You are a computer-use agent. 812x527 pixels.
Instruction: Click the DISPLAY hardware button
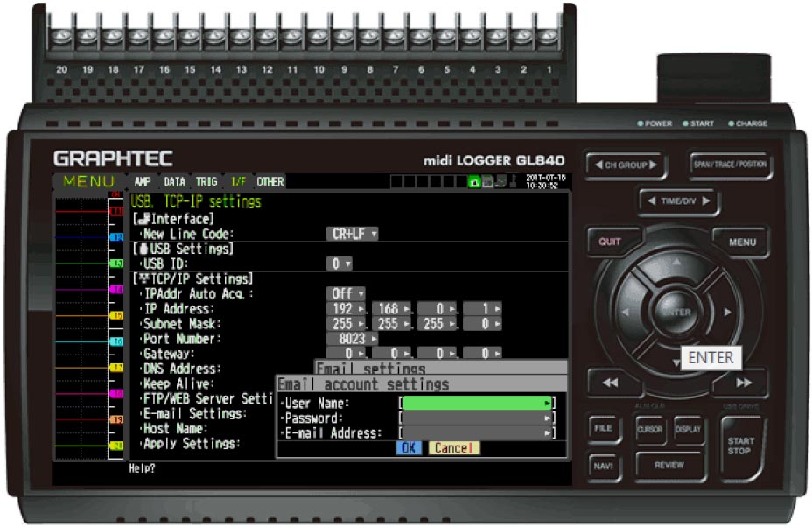[688, 429]
